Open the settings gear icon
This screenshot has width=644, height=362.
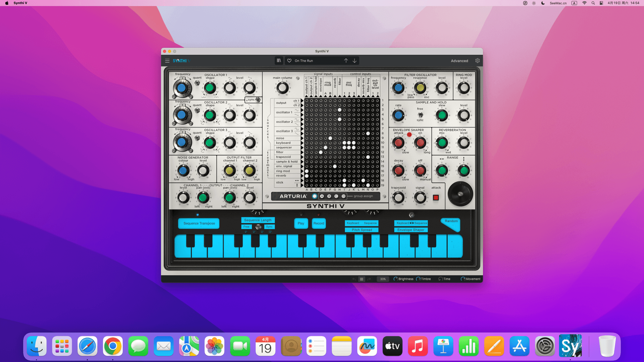(477, 61)
